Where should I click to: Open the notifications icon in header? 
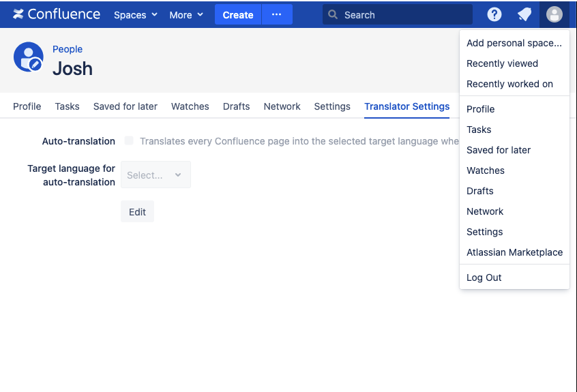[524, 14]
